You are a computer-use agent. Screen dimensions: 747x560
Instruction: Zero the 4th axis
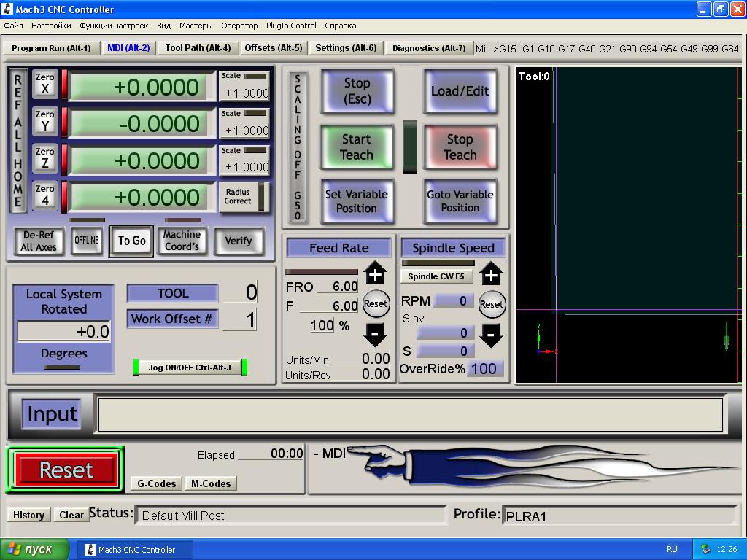44,195
